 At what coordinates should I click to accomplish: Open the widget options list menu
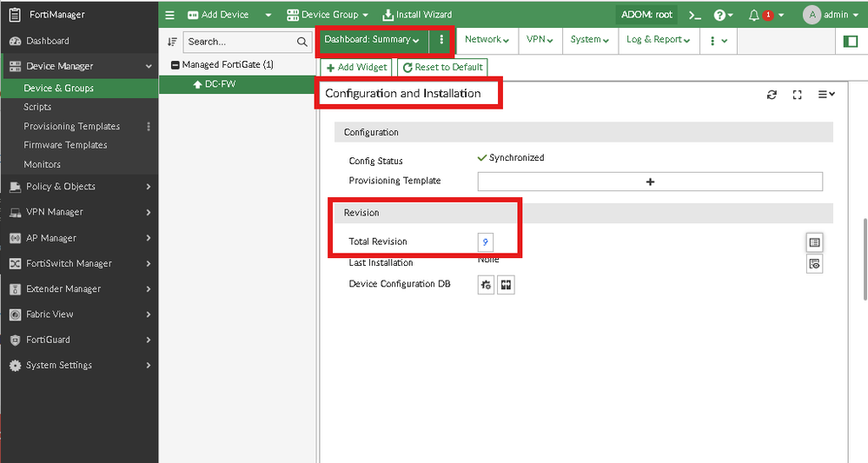[x=826, y=95]
